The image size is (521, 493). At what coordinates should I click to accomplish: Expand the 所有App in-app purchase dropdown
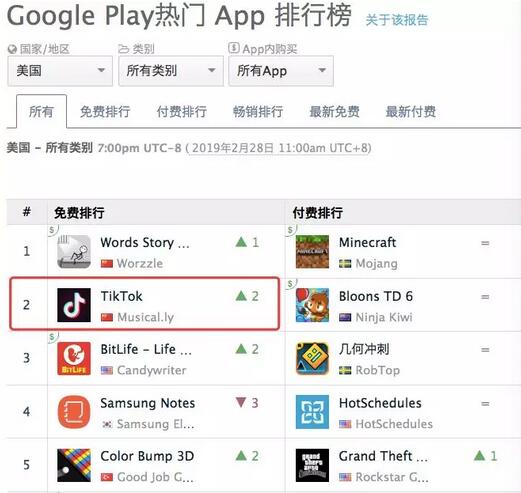281,71
